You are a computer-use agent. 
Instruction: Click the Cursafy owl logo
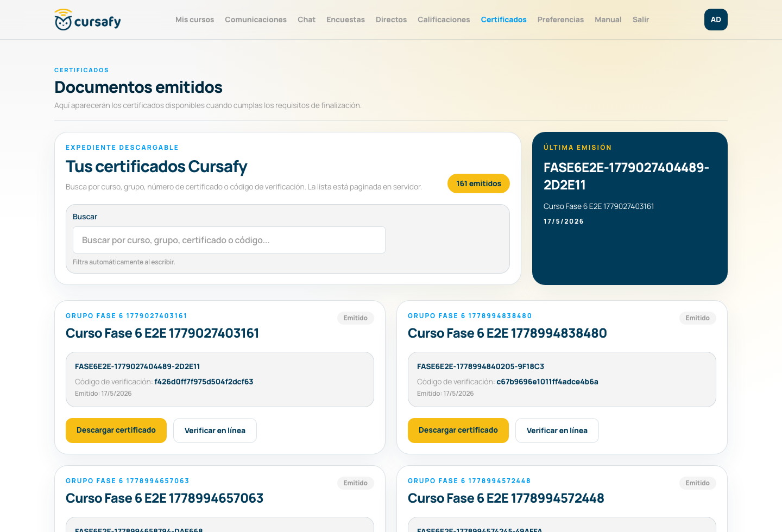(87, 20)
